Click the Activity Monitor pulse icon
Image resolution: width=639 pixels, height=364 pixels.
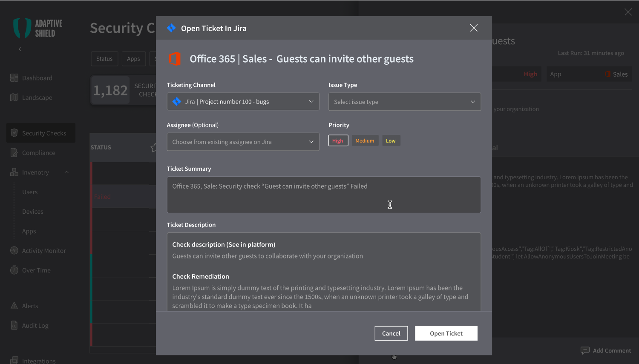(x=14, y=250)
